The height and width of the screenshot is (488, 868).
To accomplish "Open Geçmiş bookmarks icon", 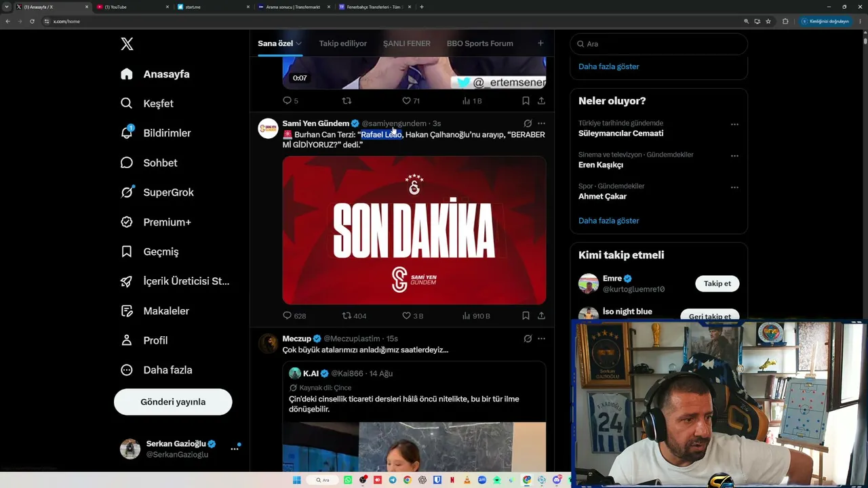I will [x=127, y=251].
